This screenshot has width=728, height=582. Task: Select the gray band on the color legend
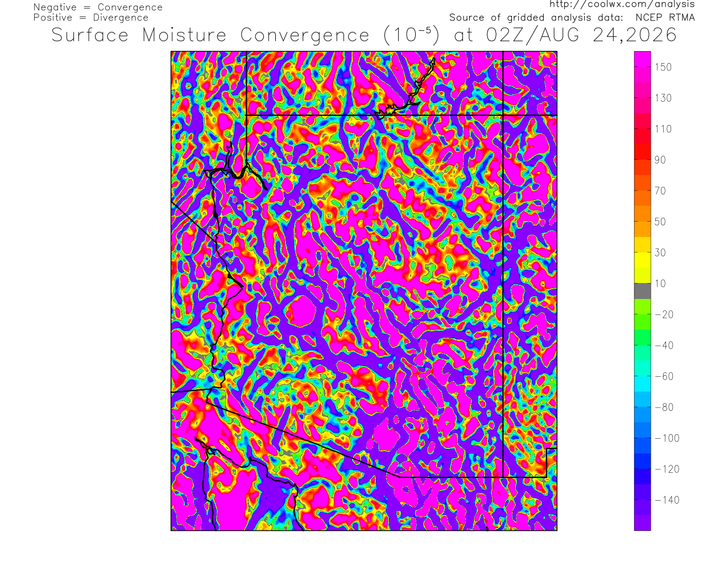pos(643,291)
